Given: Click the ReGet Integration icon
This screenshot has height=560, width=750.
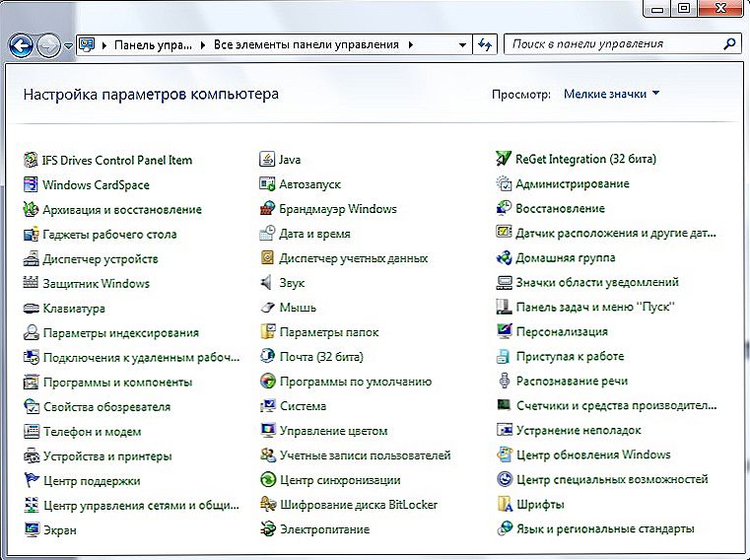Looking at the screenshot, I should point(504,159).
